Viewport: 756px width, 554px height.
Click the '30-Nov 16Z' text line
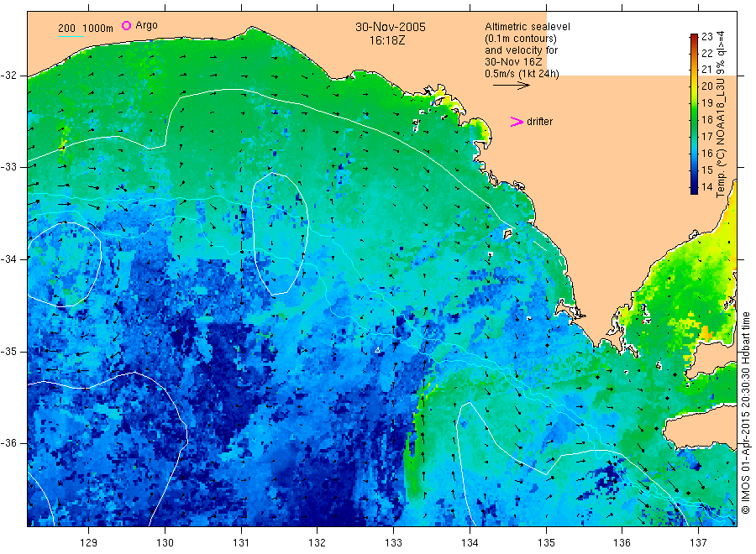pyautogui.click(x=513, y=62)
